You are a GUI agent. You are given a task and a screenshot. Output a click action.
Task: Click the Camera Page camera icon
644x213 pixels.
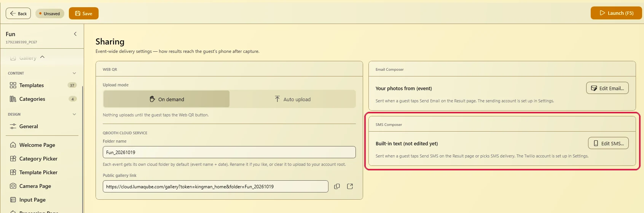[x=13, y=186]
